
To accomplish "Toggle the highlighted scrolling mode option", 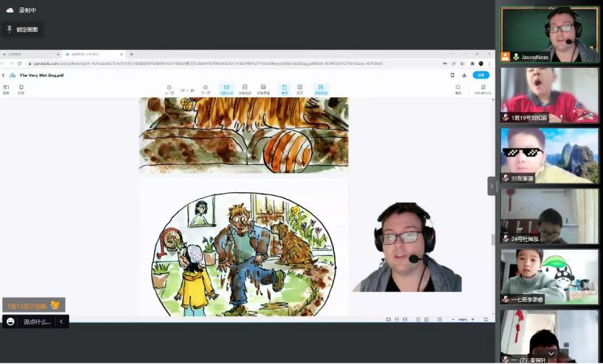I will [x=321, y=90].
